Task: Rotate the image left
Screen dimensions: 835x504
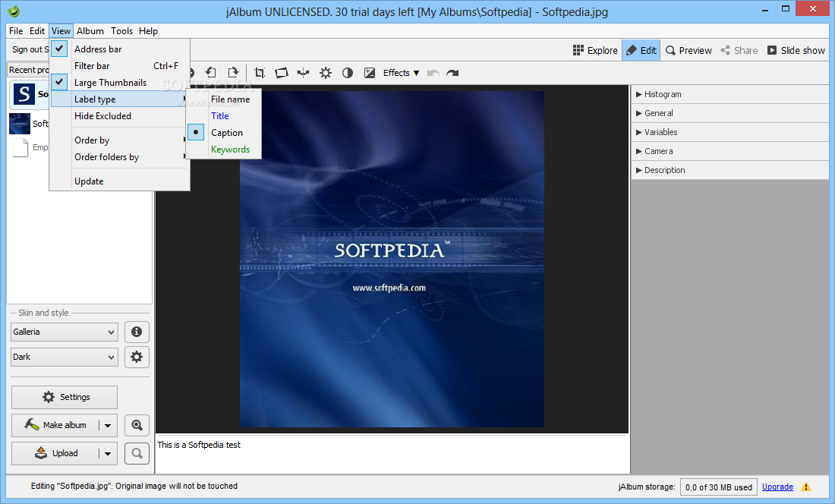Action: (x=211, y=73)
